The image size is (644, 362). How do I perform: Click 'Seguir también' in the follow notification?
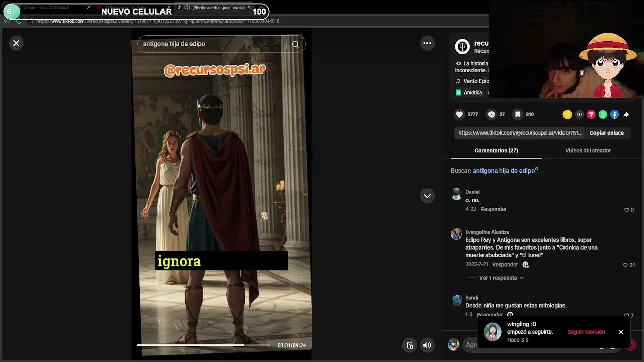(586, 332)
